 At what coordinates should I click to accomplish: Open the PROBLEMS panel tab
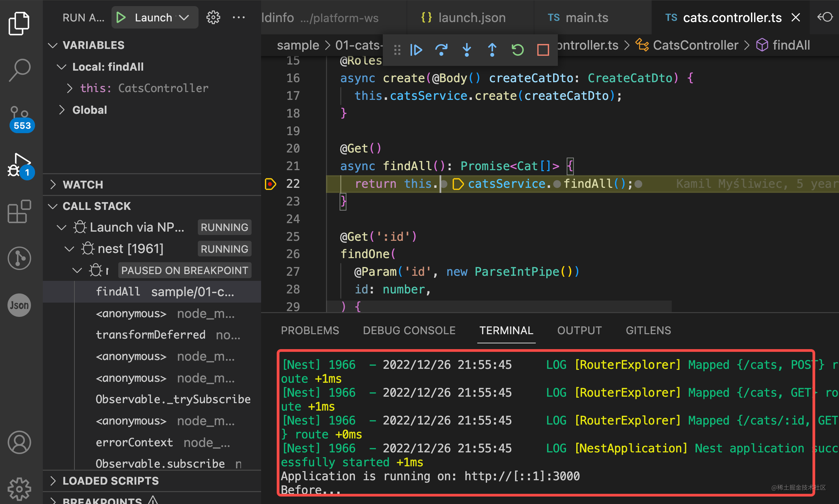click(x=310, y=330)
